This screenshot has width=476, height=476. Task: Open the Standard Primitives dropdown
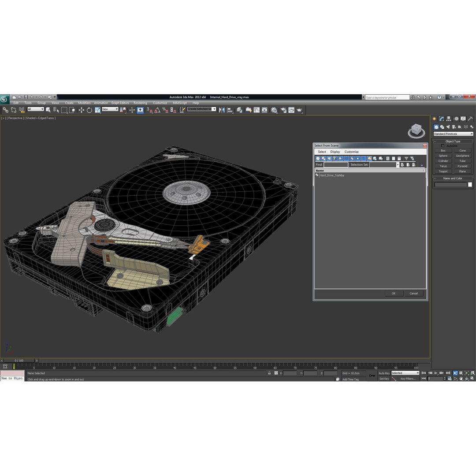(453, 134)
